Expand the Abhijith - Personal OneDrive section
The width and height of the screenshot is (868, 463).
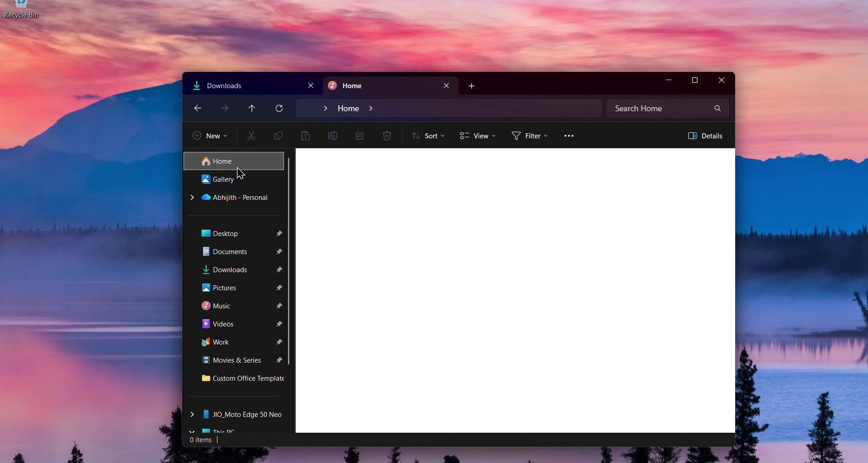tap(192, 198)
